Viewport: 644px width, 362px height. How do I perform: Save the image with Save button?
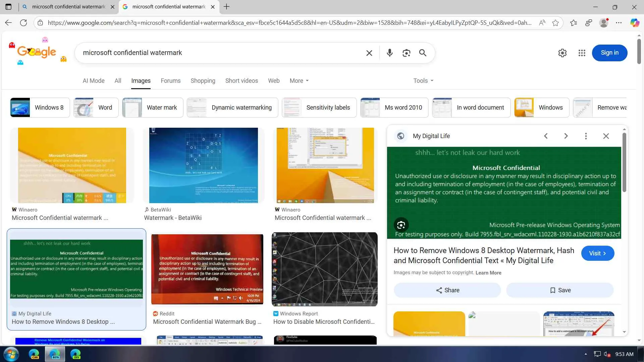click(560, 290)
